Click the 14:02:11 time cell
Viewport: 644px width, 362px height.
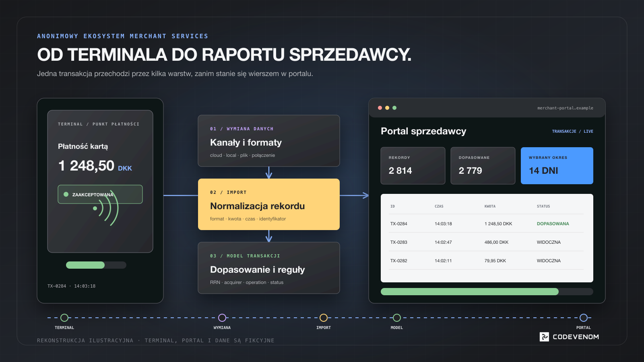coord(443,261)
